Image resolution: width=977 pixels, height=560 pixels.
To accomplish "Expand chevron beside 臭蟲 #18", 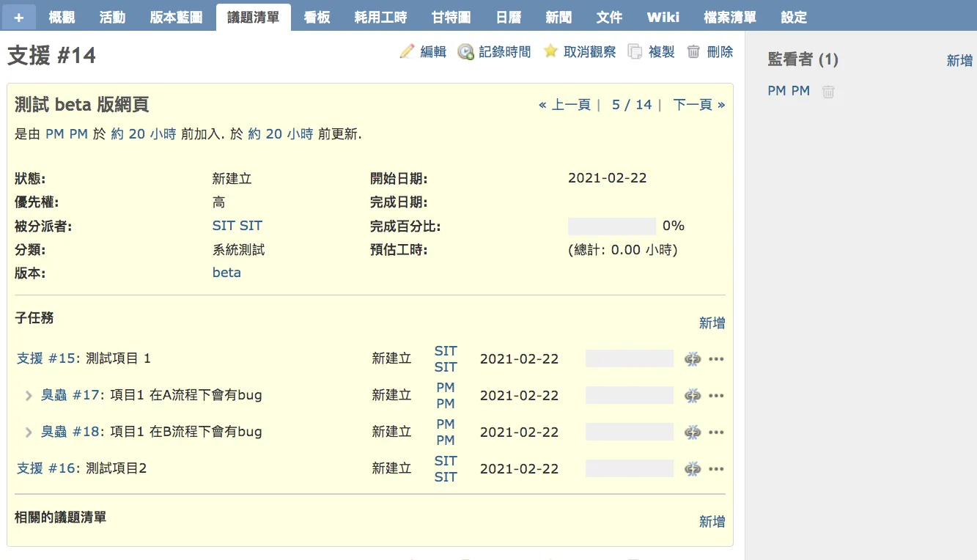I will [29, 432].
